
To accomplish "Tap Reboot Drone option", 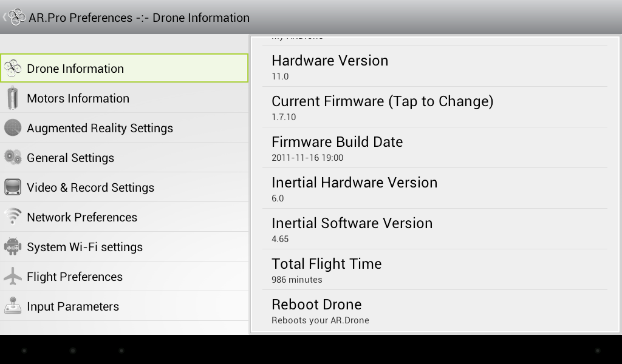I will (435, 311).
